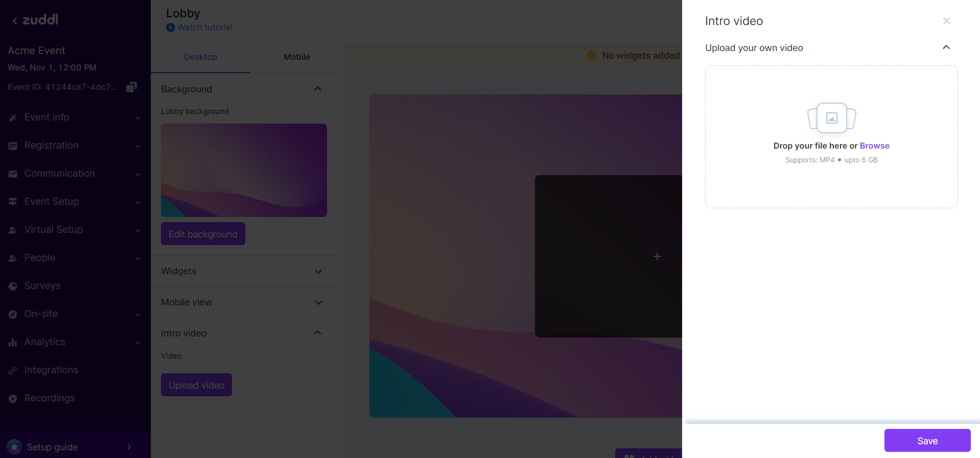Open the Setup guide arrow
This screenshot has height=458, width=980.
pos(129,447)
